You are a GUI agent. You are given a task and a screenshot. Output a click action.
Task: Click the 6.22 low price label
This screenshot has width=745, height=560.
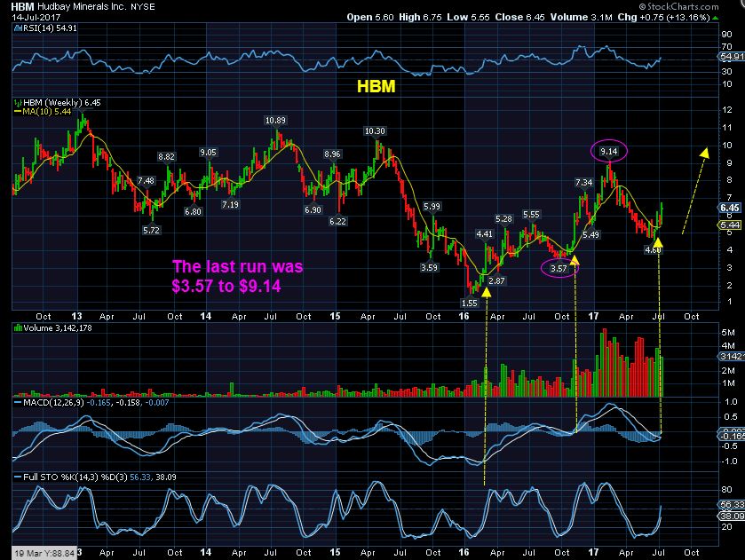click(x=337, y=221)
